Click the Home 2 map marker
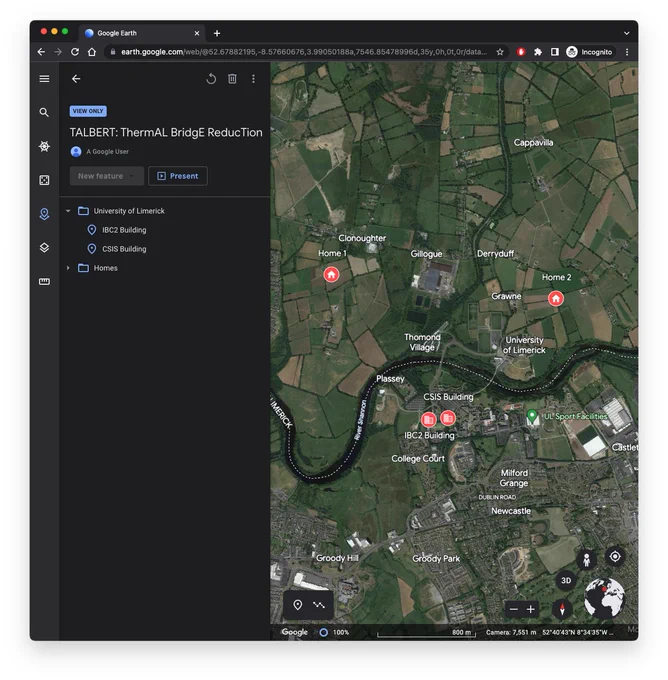 [556, 298]
